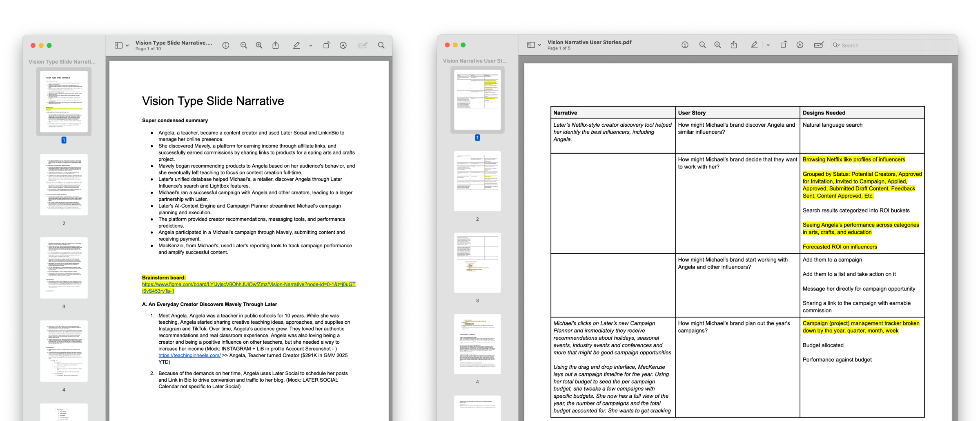Select page 2 thumbnail in left window sidebar
The width and height of the screenshot is (980, 421).
64,185
